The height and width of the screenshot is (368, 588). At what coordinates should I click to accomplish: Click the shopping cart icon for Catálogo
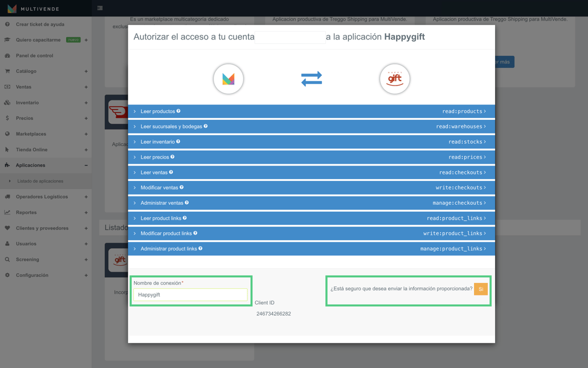[x=7, y=71]
